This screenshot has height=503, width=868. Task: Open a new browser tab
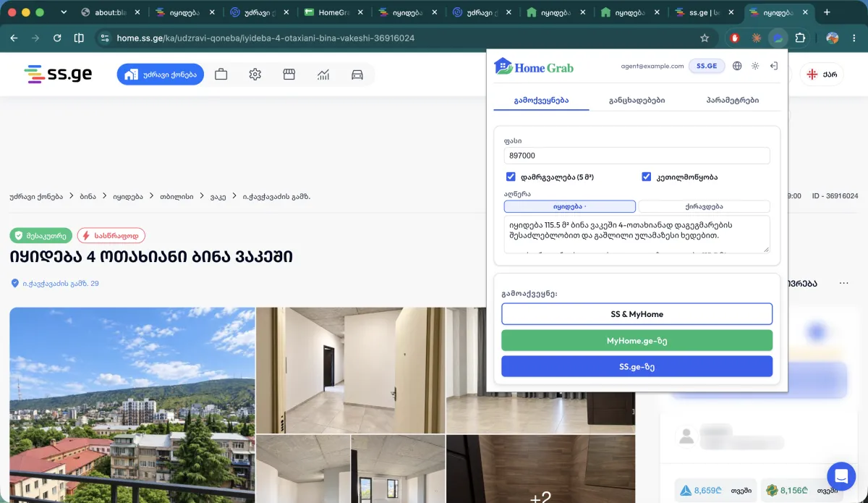(x=827, y=12)
